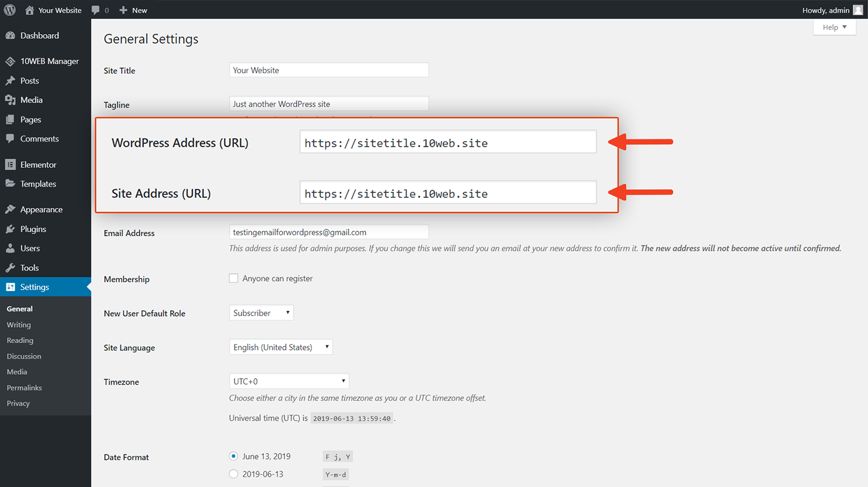Open the General settings submenu
The height and width of the screenshot is (487, 868).
point(20,308)
